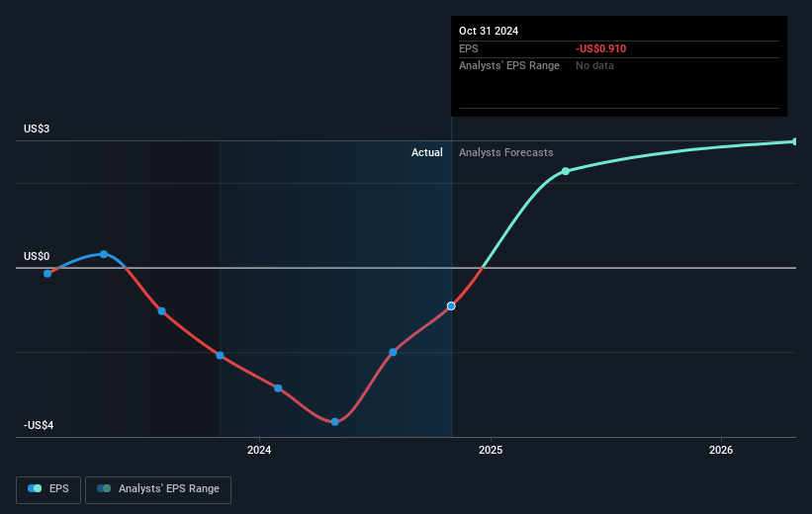Image resolution: width=812 pixels, height=514 pixels.
Task: Click the 'No data' text in tooltip
Action: click(594, 66)
